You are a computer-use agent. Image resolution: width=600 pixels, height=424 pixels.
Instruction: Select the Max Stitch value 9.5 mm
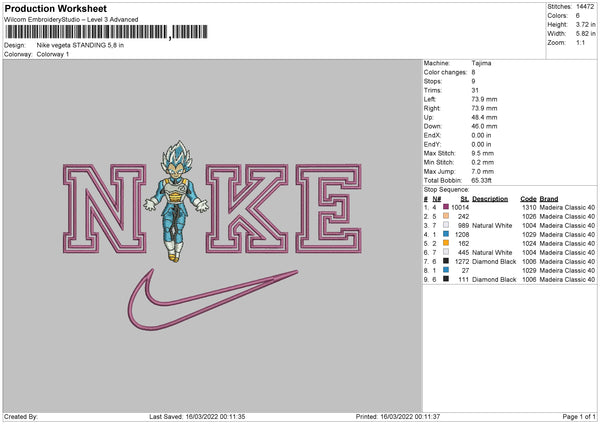(483, 153)
